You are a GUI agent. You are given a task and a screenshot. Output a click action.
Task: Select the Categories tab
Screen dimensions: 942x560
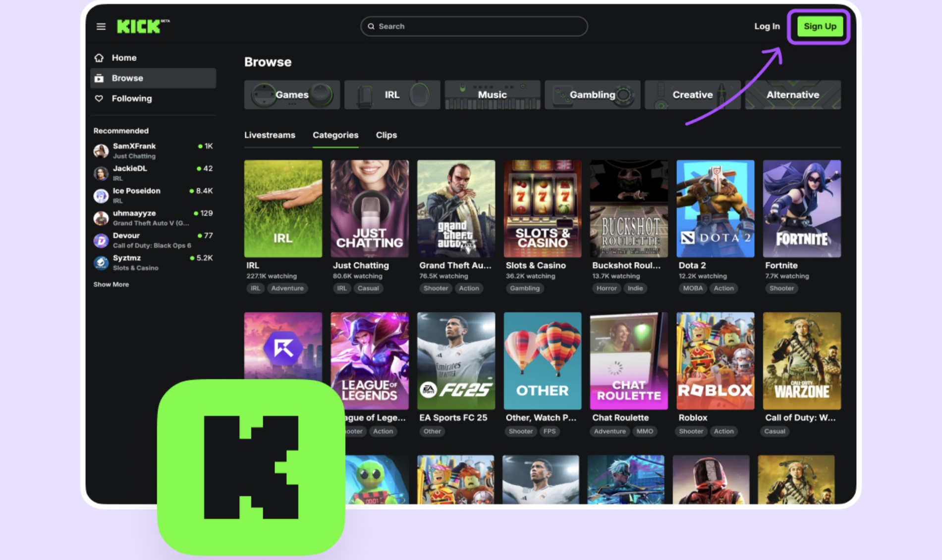pyautogui.click(x=335, y=135)
